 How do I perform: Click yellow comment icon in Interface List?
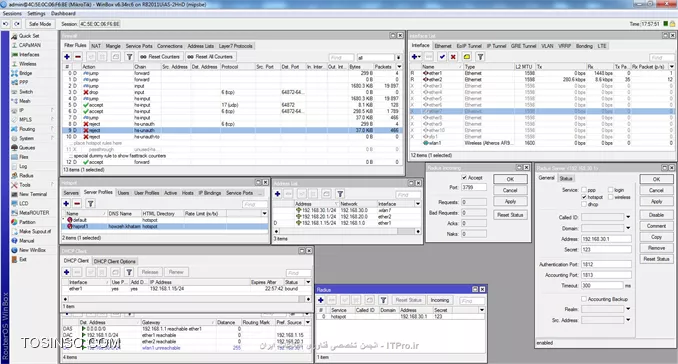467,57
